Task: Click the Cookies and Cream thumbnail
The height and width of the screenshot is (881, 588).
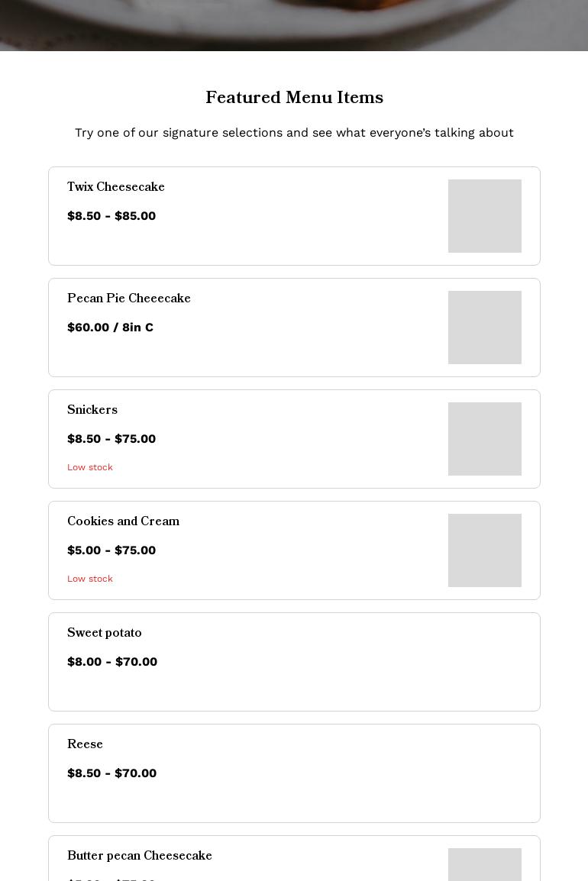Action: click(x=484, y=550)
